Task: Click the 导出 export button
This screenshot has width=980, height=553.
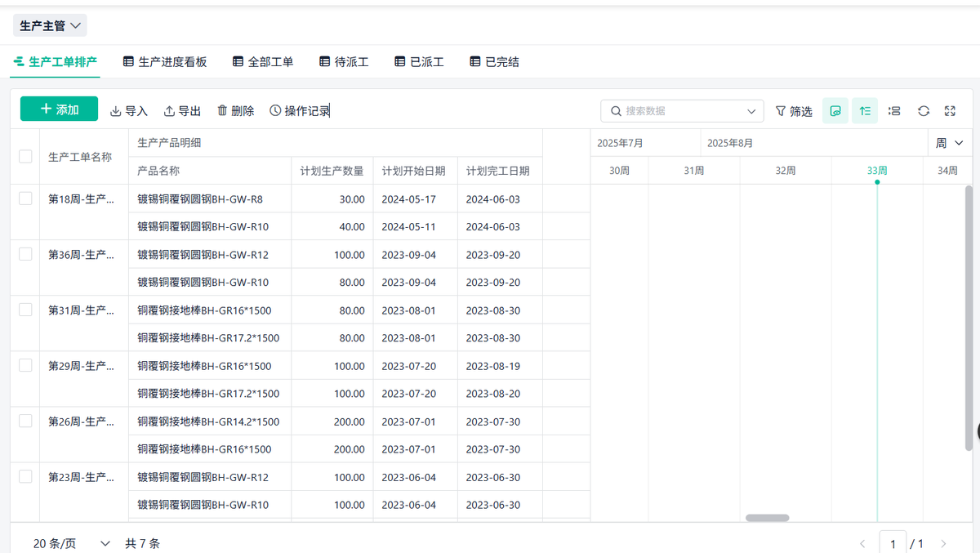Action: click(182, 111)
